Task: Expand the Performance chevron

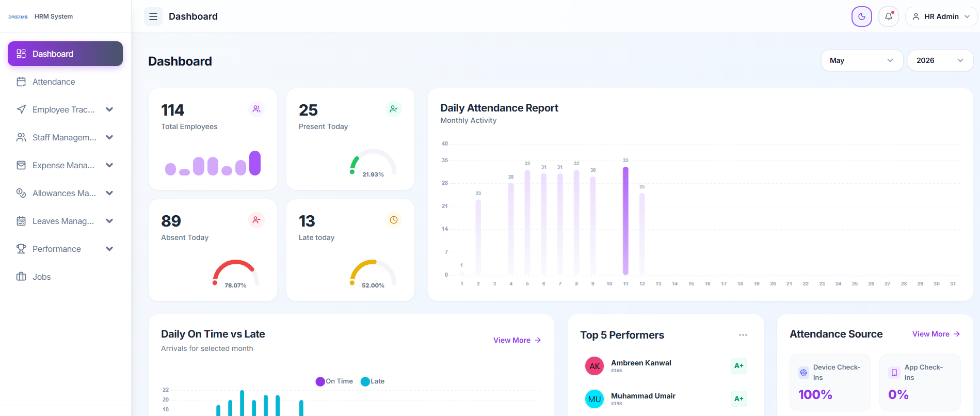Action: pyautogui.click(x=109, y=249)
